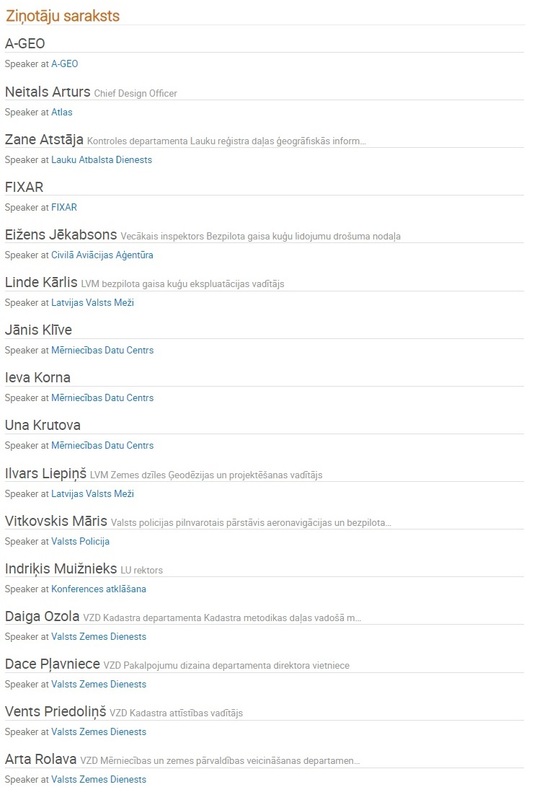Open Valsts Zemes Dienests under Daiga Ozola
Image resolution: width=537 pixels, height=800 pixels.
coord(98,637)
